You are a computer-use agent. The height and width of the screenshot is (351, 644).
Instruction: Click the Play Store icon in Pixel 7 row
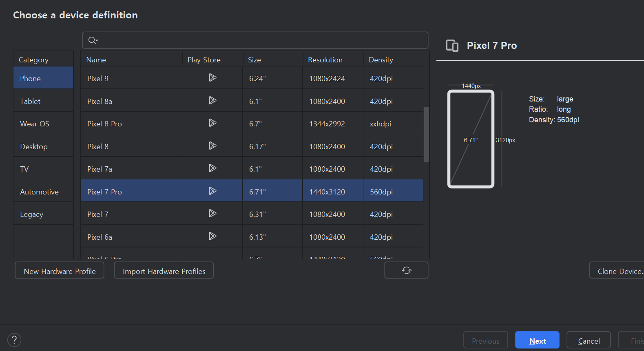[212, 213]
